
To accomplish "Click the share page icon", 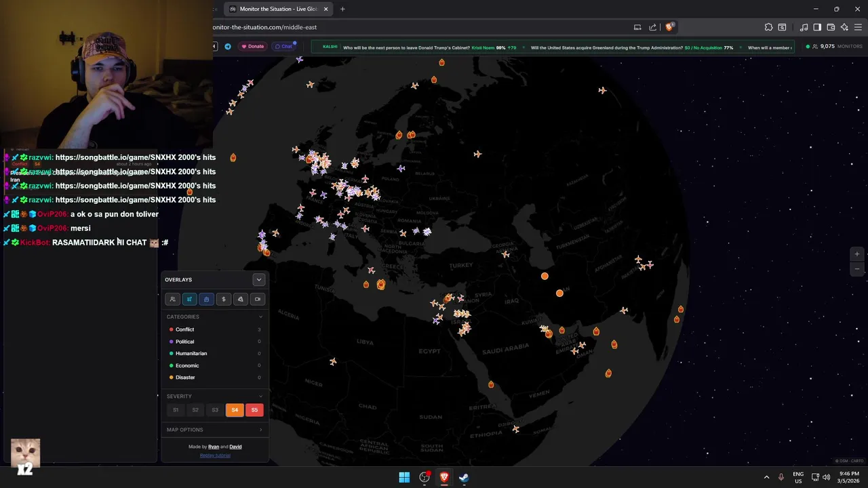I will (652, 27).
